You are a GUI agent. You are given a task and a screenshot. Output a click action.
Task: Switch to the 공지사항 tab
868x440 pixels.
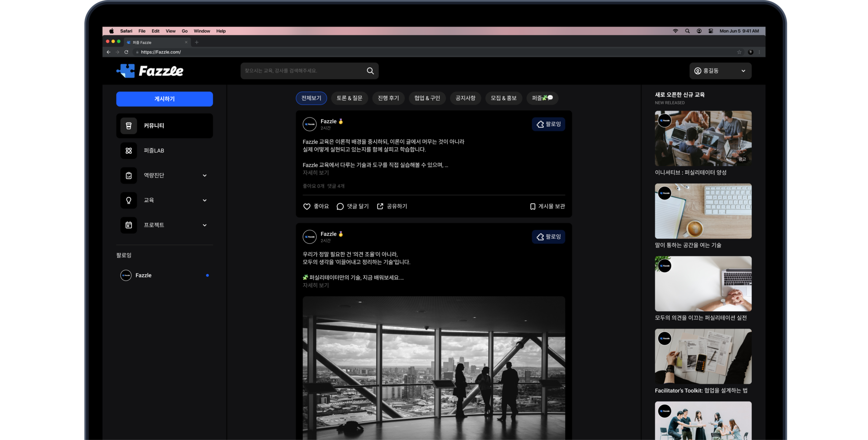[465, 98]
